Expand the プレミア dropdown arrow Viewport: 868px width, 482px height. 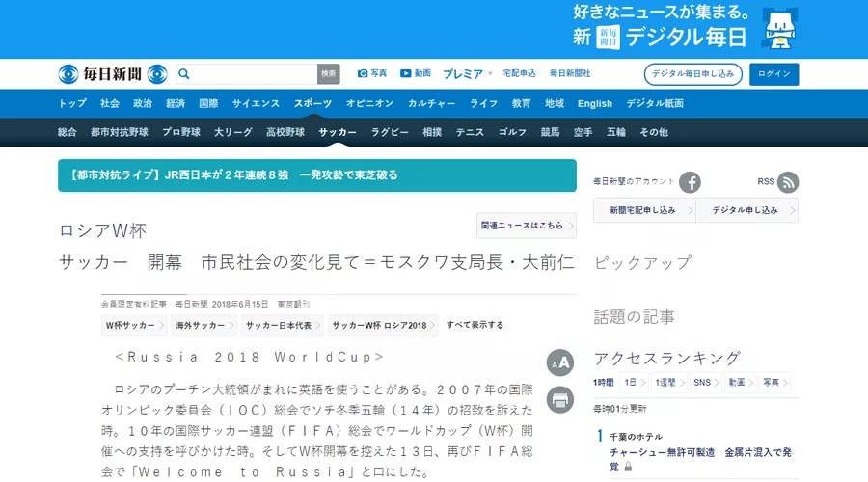pyautogui.click(x=490, y=74)
